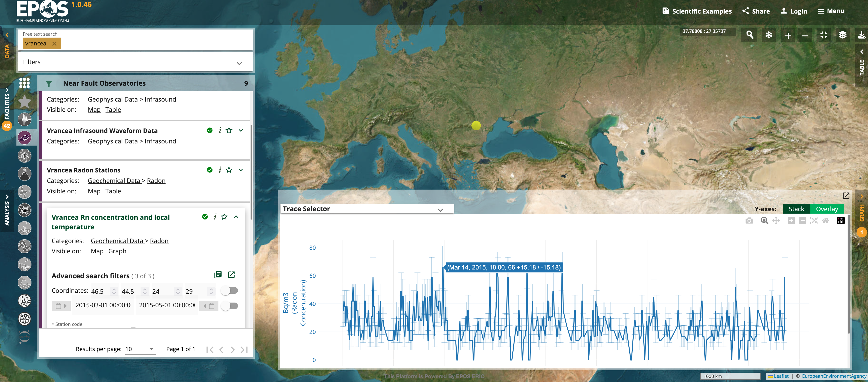
Task: Click the yellow map marker dot
Action: [476, 126]
